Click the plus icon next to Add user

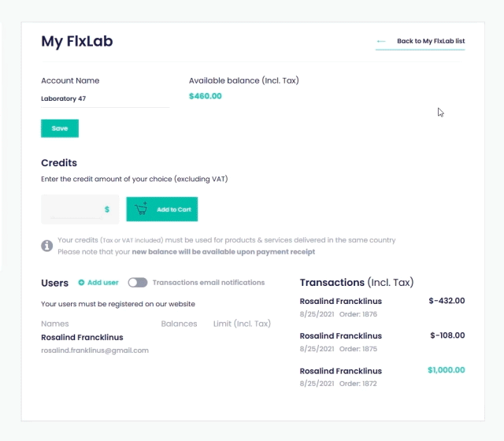[81, 283]
